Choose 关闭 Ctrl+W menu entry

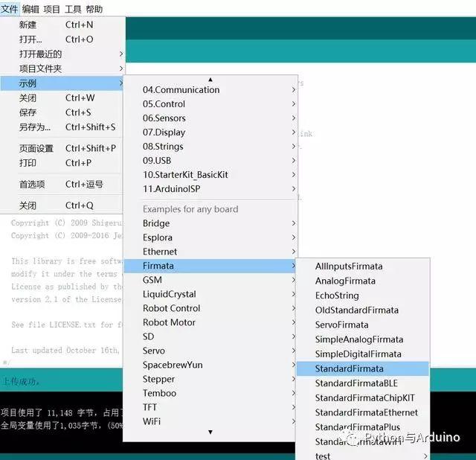(62, 98)
